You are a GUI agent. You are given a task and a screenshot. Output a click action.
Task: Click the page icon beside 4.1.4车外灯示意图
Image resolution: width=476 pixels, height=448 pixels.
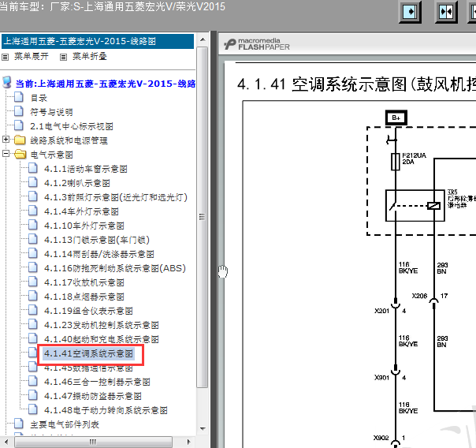33,211
